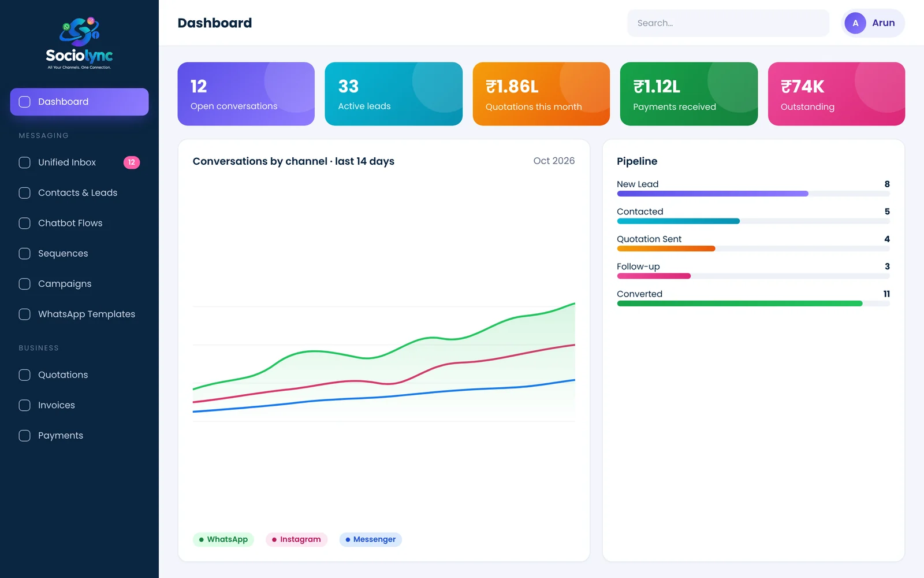Open the Payments received card
The height and width of the screenshot is (578, 924).
[689, 94]
